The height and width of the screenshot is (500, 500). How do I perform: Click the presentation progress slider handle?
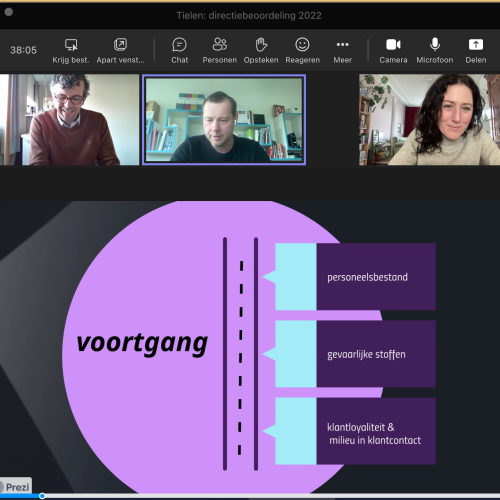pos(42,496)
